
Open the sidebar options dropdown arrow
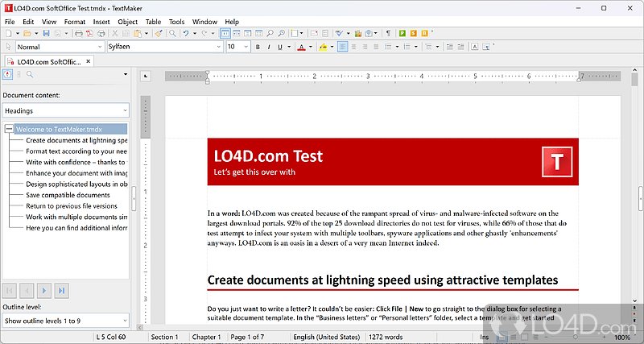coord(126,74)
